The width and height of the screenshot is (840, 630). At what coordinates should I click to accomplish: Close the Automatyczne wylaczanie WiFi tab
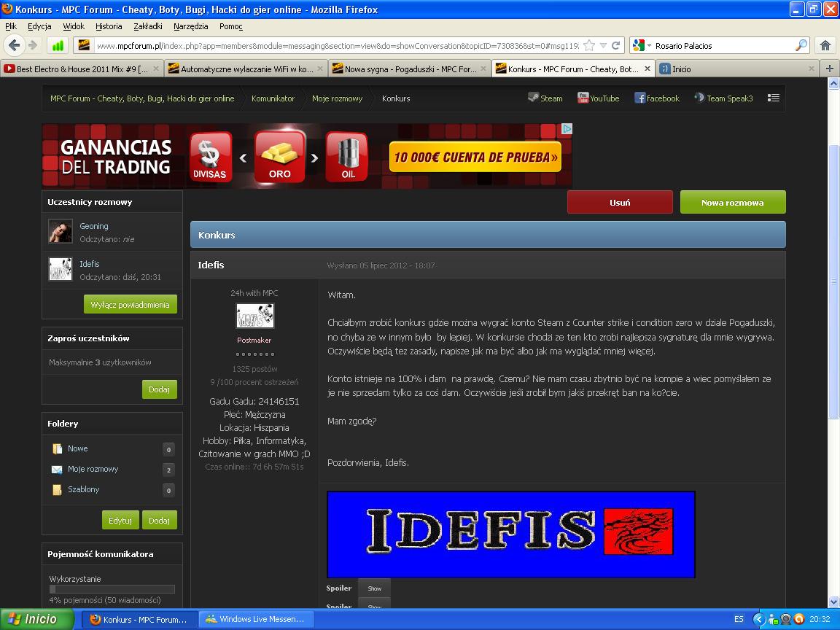320,69
